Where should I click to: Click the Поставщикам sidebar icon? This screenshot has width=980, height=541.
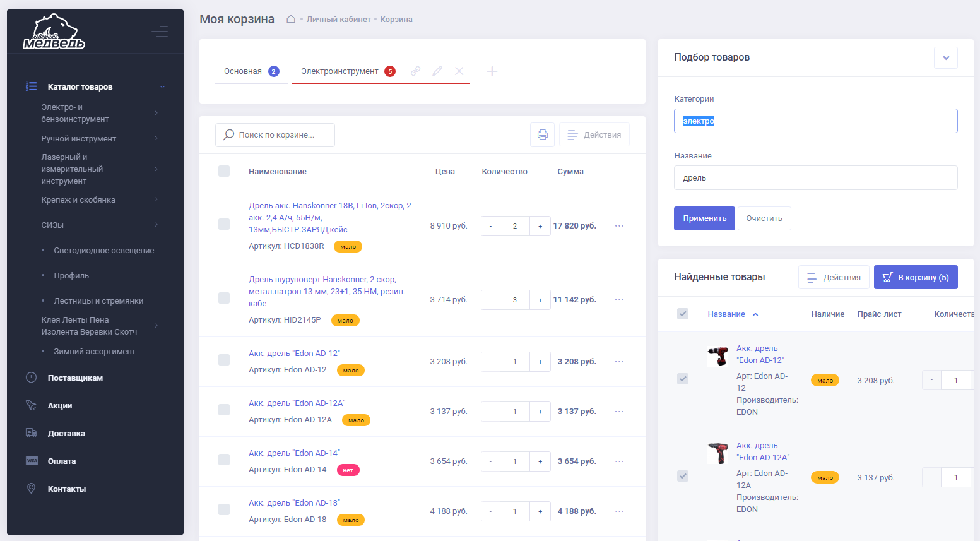tap(31, 378)
